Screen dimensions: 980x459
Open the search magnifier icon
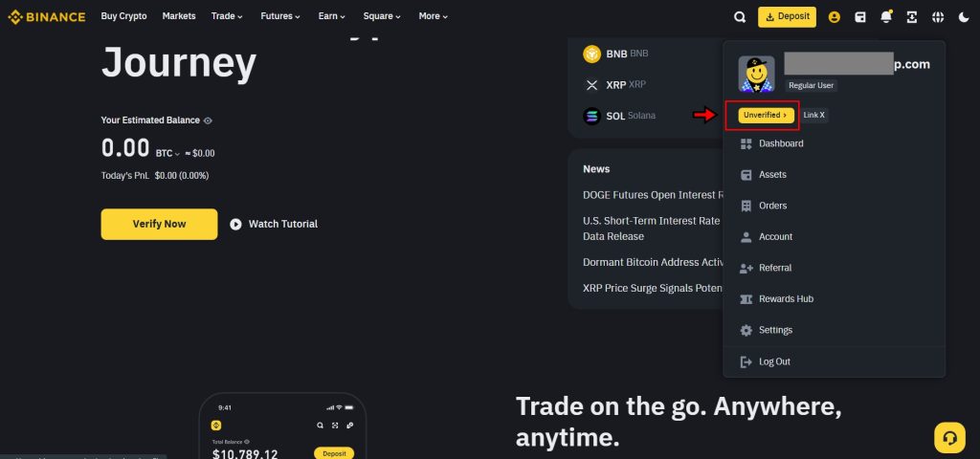coord(740,17)
